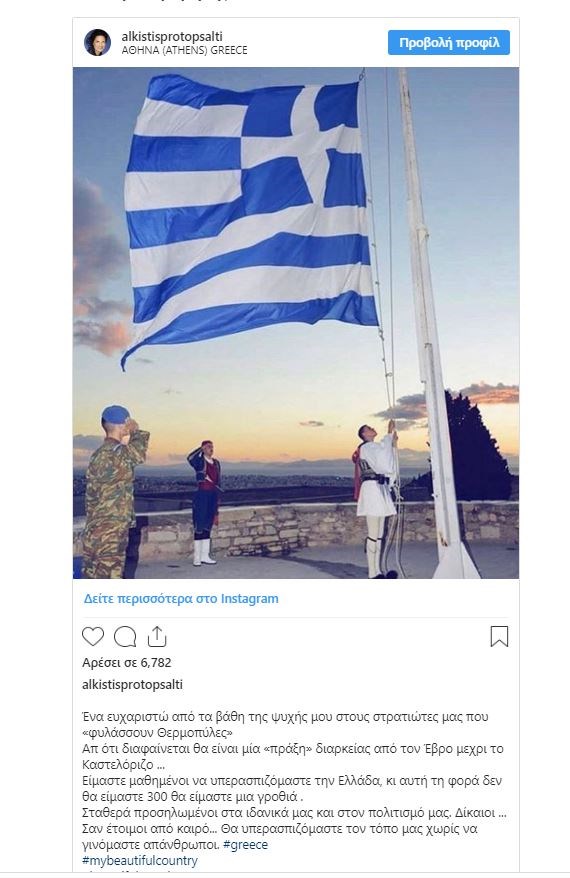Image resolution: width=570 pixels, height=878 pixels.
Task: Open the Δείτε περισσότερα στο Instagram link
Action: (181, 599)
